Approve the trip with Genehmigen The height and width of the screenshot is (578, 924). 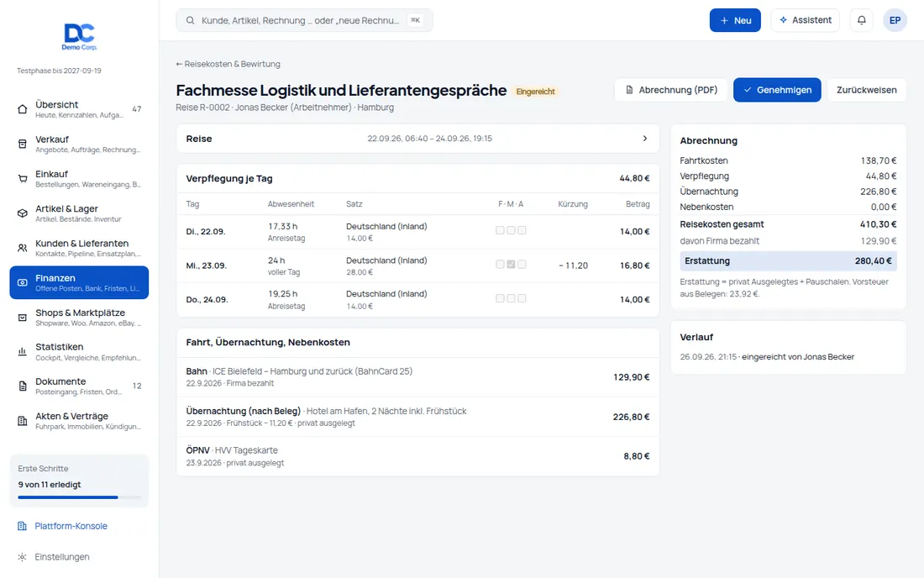(x=777, y=90)
